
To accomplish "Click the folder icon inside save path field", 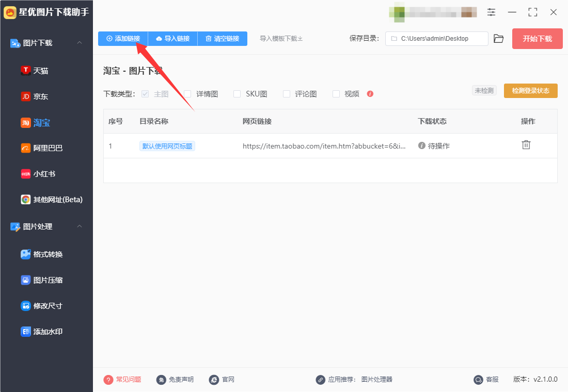I will (394, 38).
